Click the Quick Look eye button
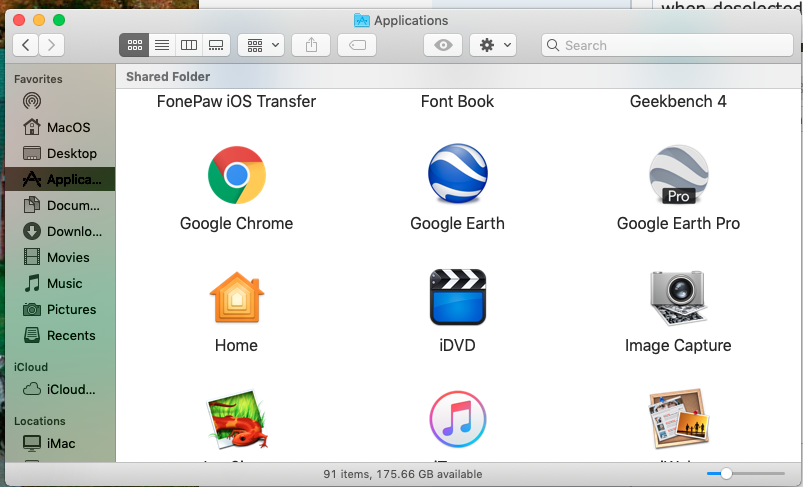 point(443,45)
